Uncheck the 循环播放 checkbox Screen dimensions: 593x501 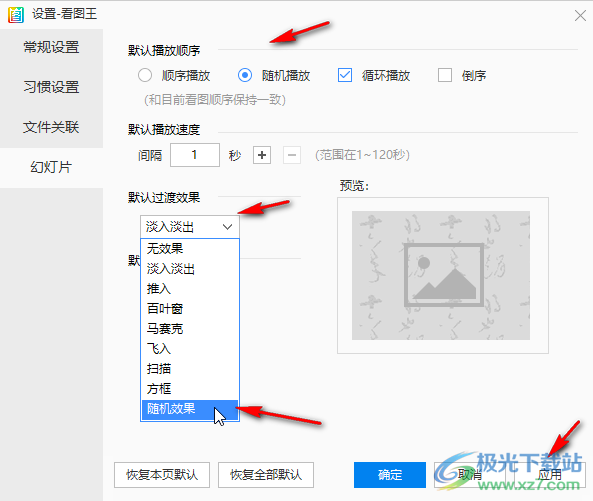pyautogui.click(x=345, y=75)
